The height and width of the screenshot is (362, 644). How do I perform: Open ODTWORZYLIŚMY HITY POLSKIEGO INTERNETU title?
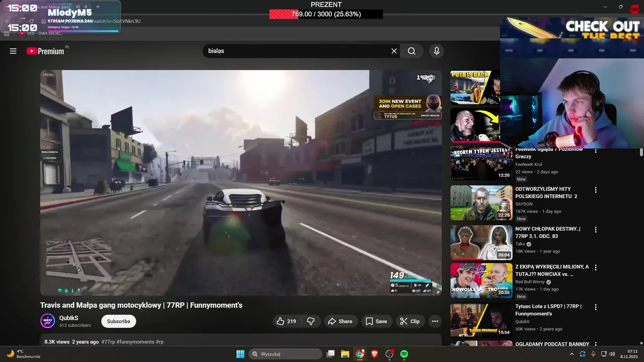click(546, 193)
